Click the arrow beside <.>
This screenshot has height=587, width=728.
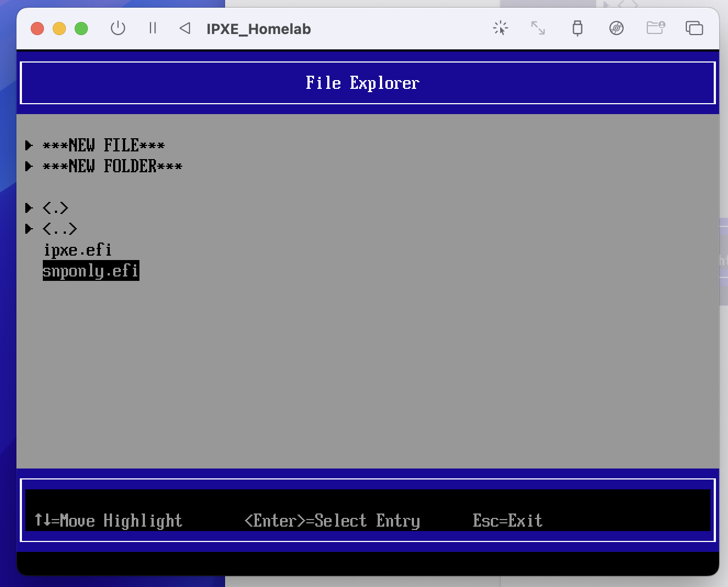tap(29, 208)
